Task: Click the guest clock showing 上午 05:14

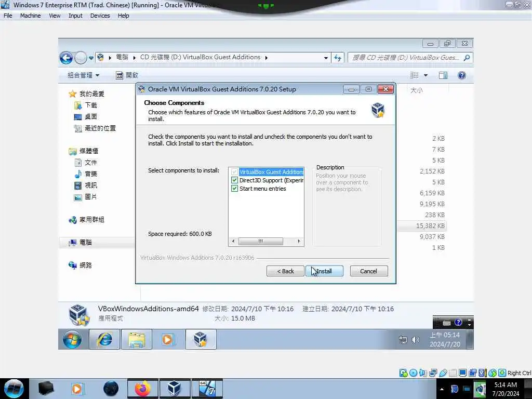Action: pos(445,340)
